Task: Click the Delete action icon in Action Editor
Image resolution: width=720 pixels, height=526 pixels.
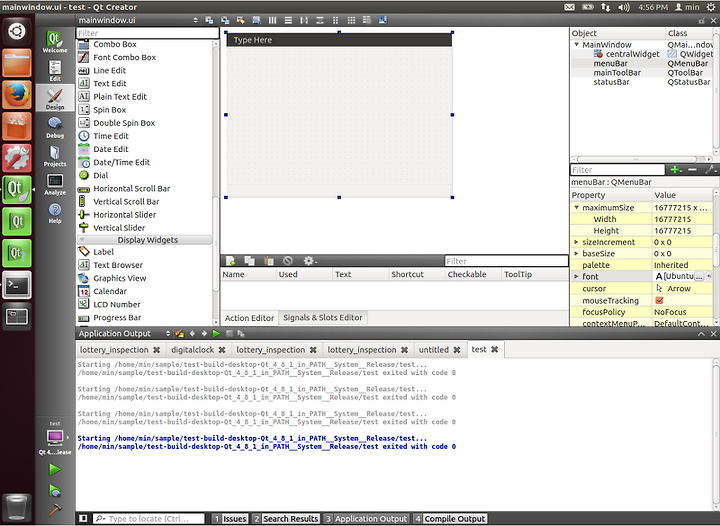Action: click(x=287, y=261)
